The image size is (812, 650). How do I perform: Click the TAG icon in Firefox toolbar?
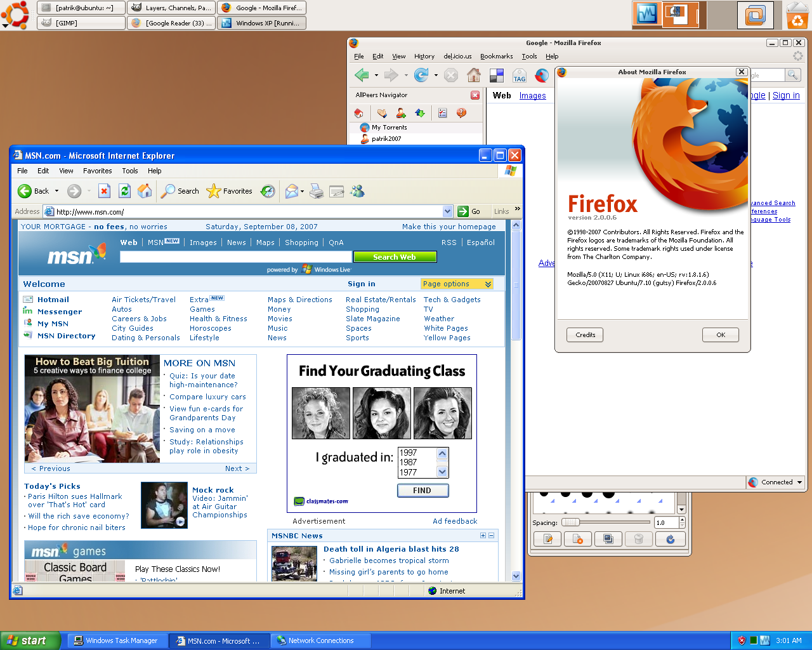point(520,76)
